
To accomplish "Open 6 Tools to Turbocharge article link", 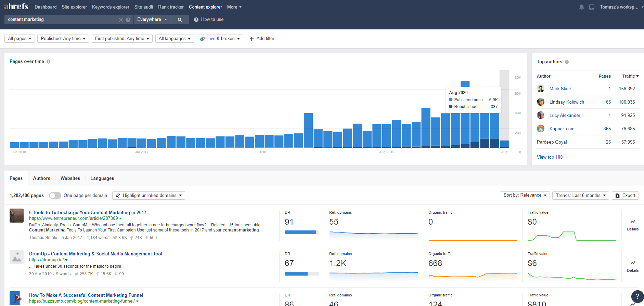I will point(88,213).
